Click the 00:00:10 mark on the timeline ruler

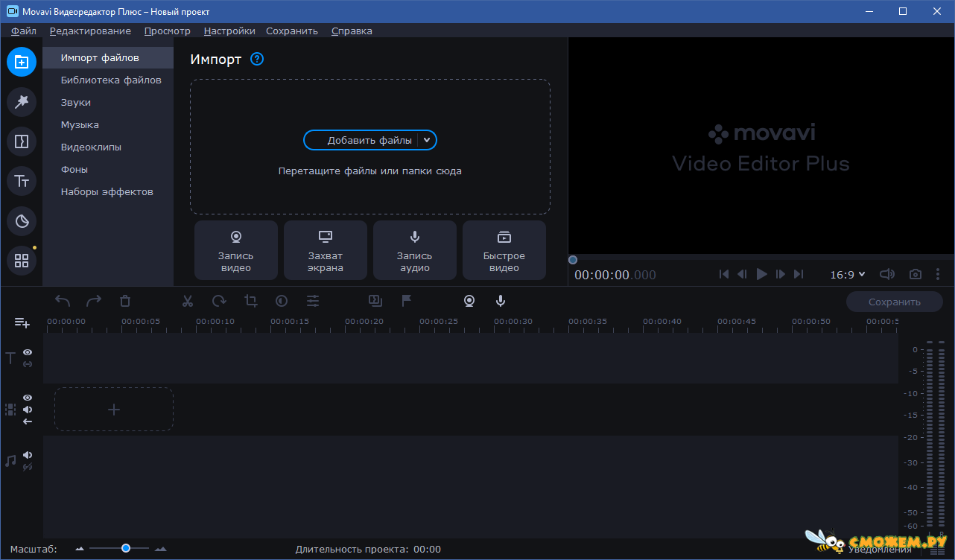click(x=215, y=322)
